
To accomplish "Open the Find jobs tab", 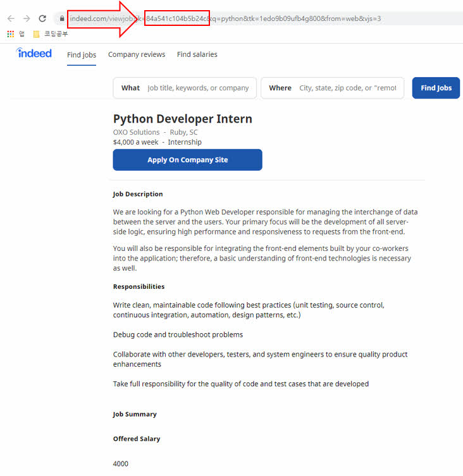I will [x=82, y=54].
